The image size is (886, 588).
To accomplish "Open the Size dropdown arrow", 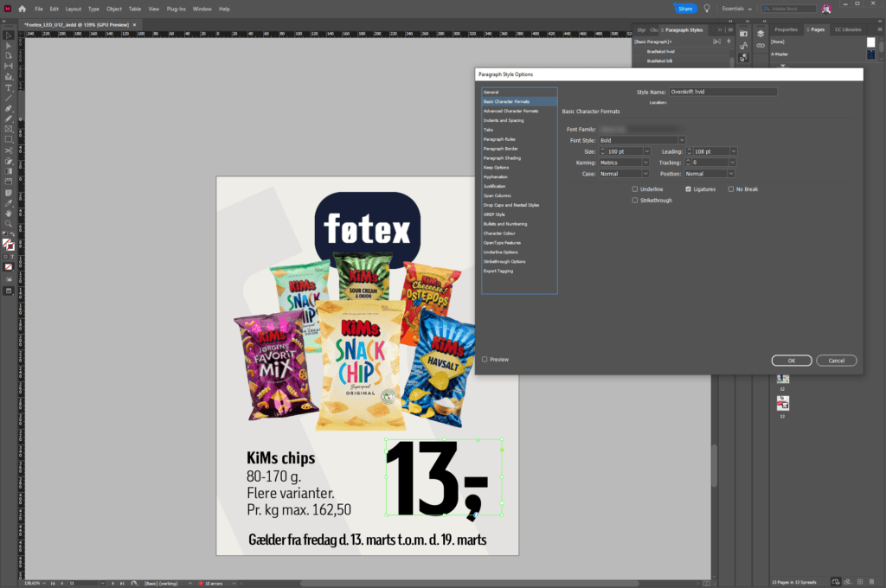I will (x=647, y=151).
